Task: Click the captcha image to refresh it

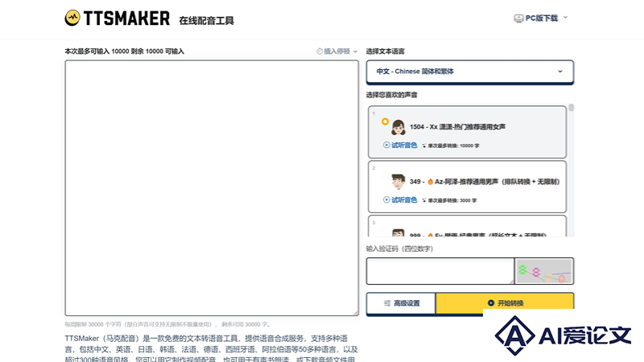Action: coord(544,271)
